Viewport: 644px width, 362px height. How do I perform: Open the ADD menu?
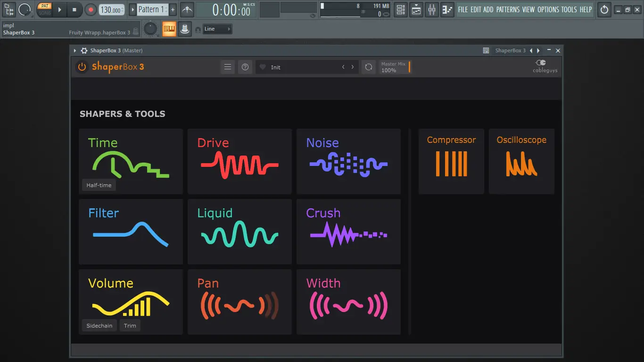click(x=488, y=9)
